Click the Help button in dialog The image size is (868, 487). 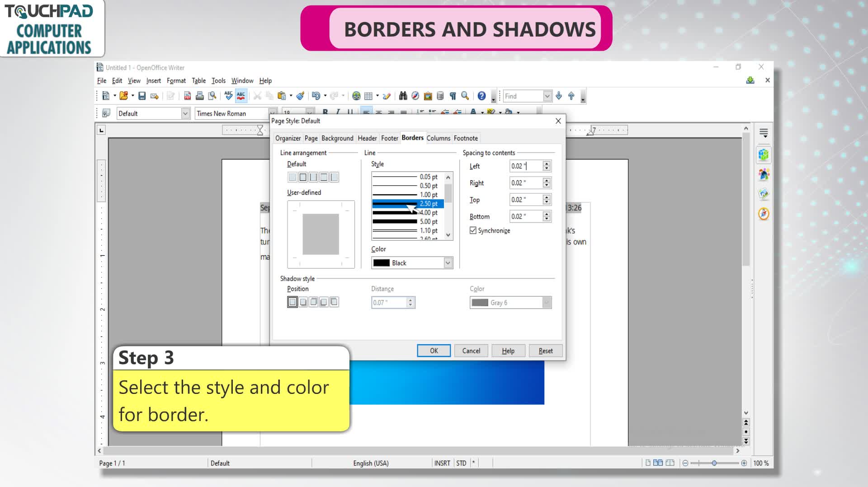508,351
